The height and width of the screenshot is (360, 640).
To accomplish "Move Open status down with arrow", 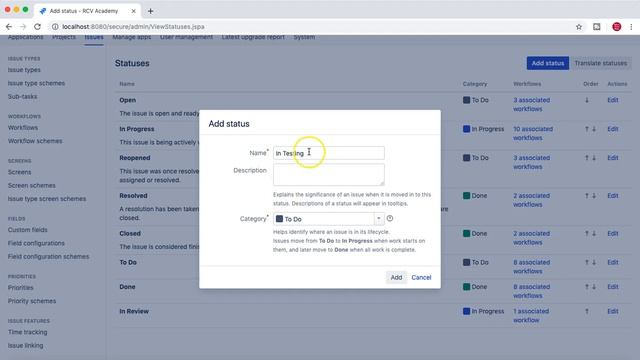I will coord(587,100).
